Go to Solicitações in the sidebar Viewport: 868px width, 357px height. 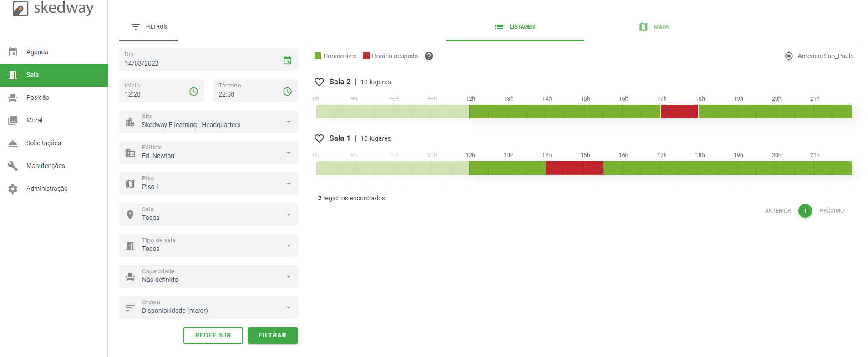click(x=43, y=143)
